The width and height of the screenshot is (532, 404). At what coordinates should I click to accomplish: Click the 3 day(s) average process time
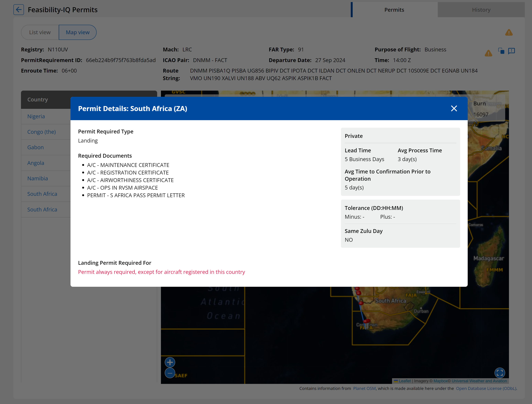(x=407, y=159)
